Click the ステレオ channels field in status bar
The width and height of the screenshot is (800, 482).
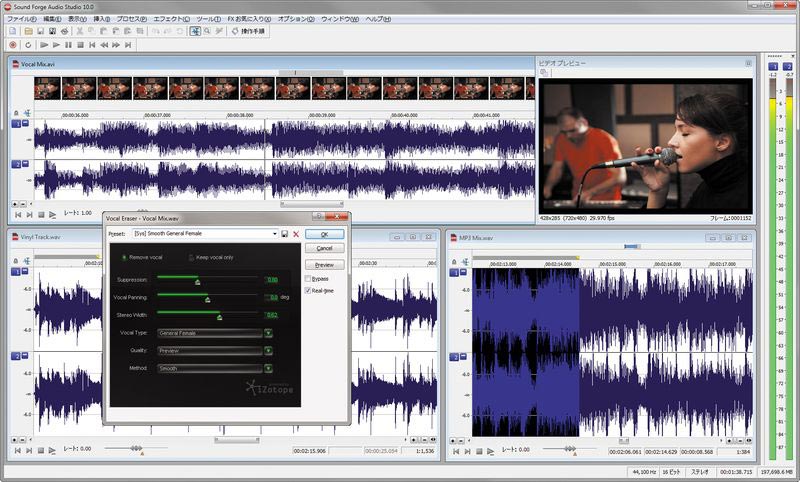699,472
